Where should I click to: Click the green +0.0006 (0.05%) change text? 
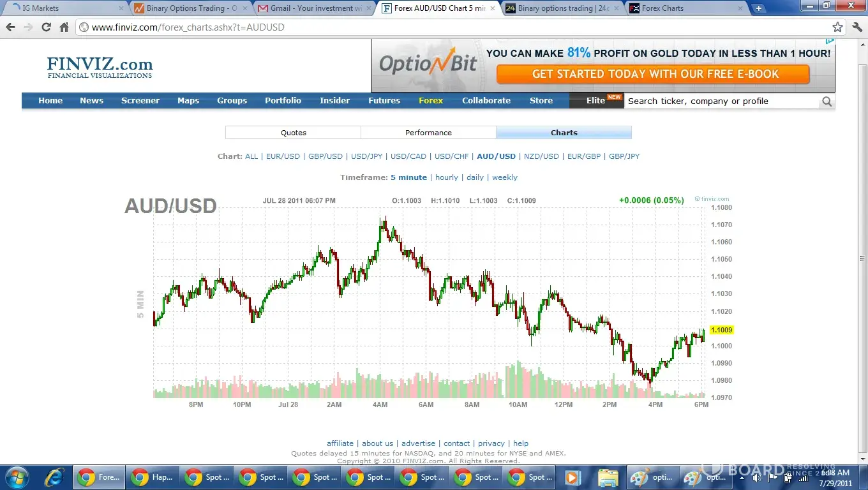point(651,200)
